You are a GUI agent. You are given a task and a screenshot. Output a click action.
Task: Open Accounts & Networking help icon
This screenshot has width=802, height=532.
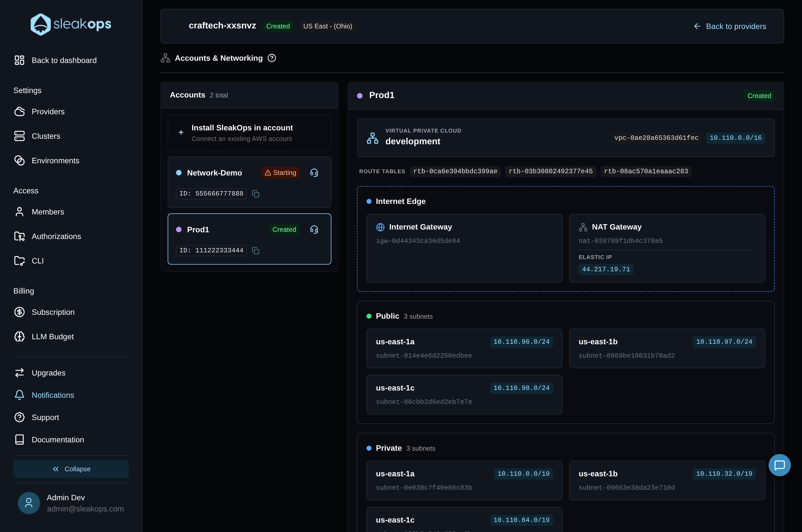(x=272, y=58)
